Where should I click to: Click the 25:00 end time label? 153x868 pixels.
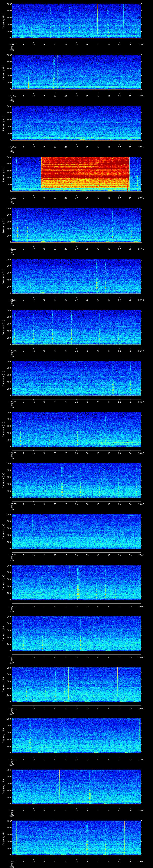pyautogui.click(x=141, y=453)
